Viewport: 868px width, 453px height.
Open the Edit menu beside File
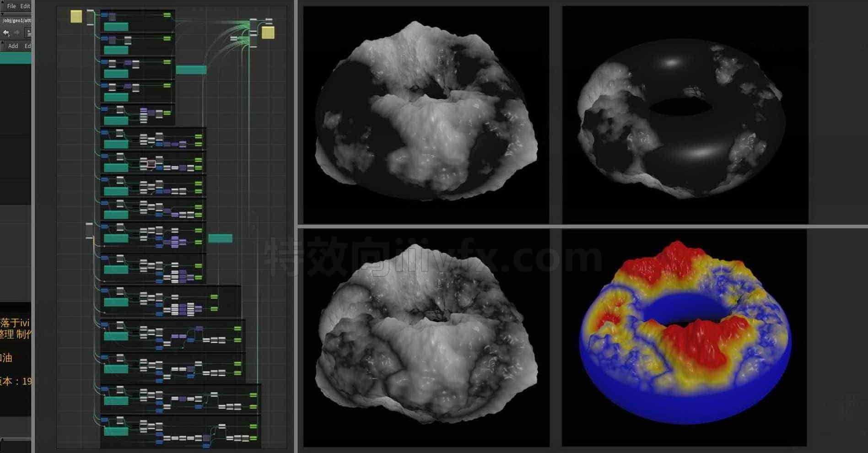26,6
